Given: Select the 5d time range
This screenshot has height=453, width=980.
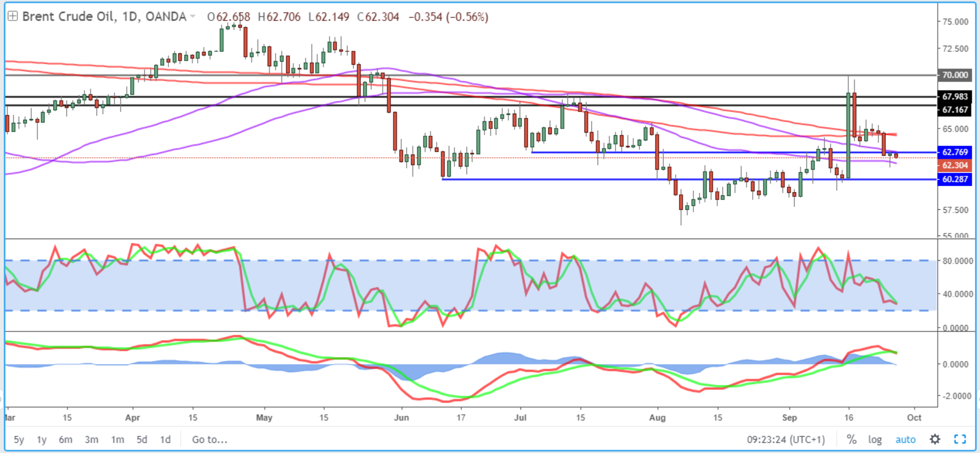Looking at the screenshot, I should [x=142, y=440].
